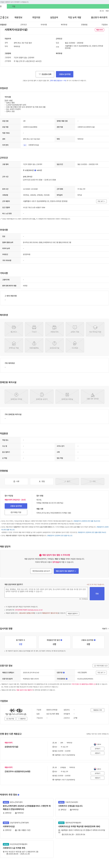Open the 출산휴가·육아휴직 menu
Image resolution: width=109 pixels, height=868 pixels.
pos(99,18)
